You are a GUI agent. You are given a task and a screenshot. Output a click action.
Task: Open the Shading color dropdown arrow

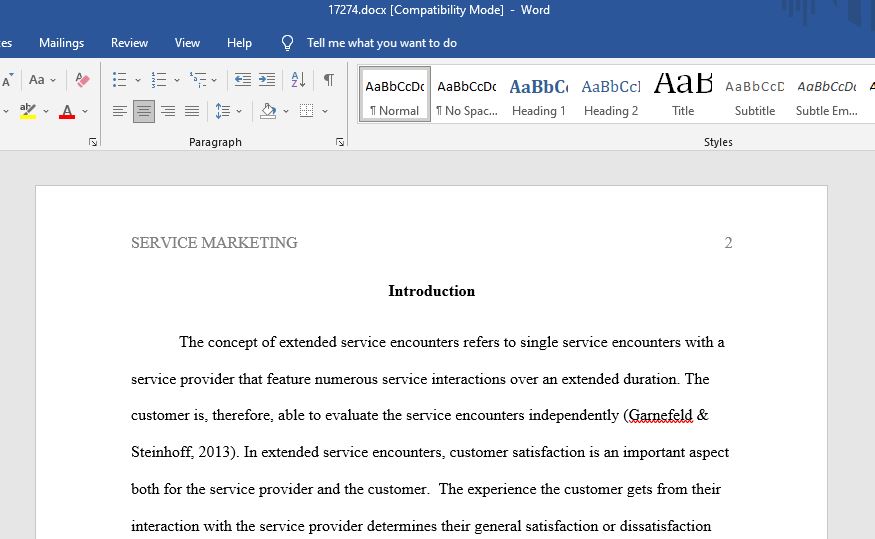pos(286,112)
